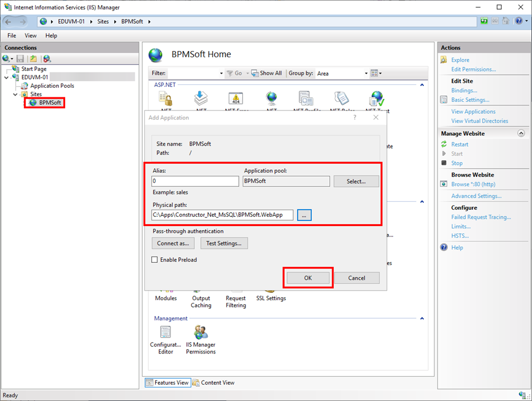Open the Filter combo box dropdown
The width and height of the screenshot is (532, 401).
[x=221, y=73]
